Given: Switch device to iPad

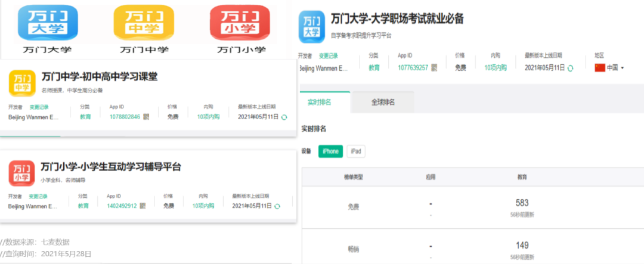Looking at the screenshot, I should 356,151.
